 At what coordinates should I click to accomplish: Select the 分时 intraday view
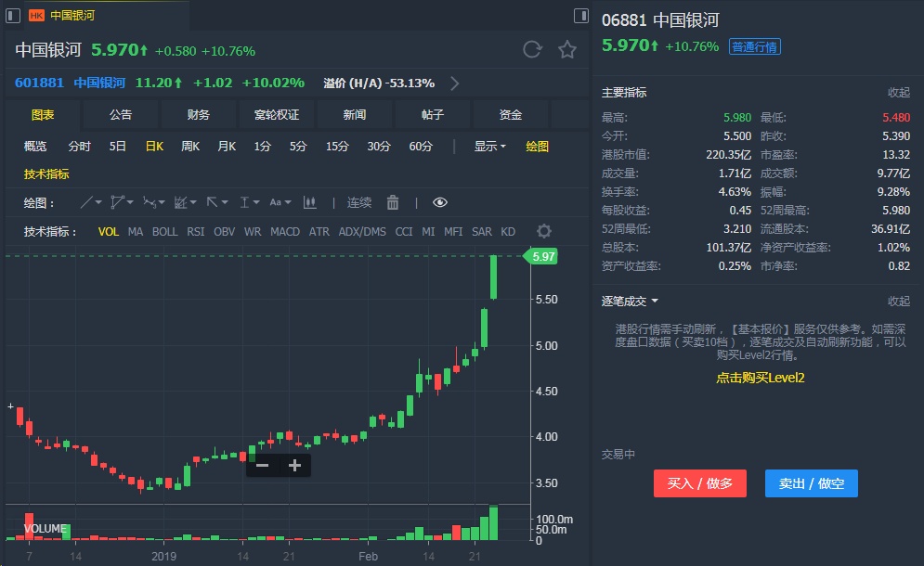[x=80, y=146]
